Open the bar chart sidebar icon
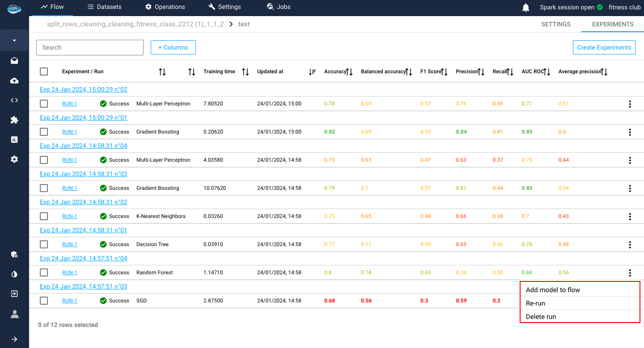The width and height of the screenshot is (644, 348). tap(14, 139)
